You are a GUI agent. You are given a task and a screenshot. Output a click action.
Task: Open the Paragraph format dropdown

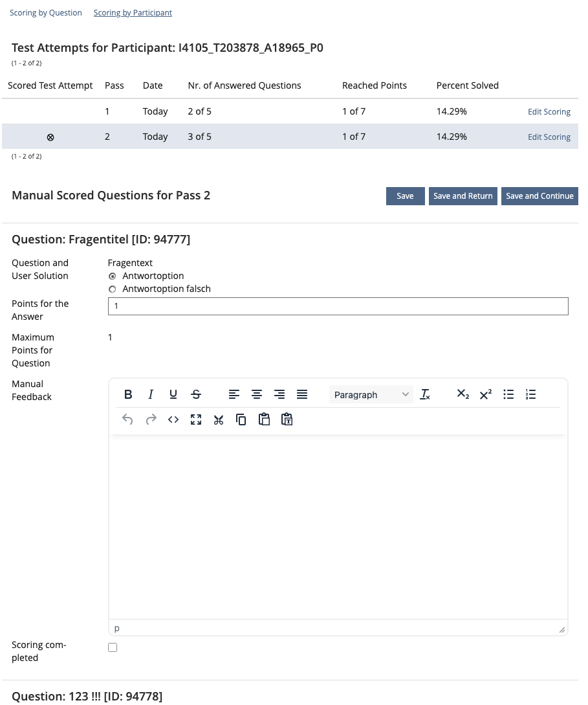[x=371, y=394]
